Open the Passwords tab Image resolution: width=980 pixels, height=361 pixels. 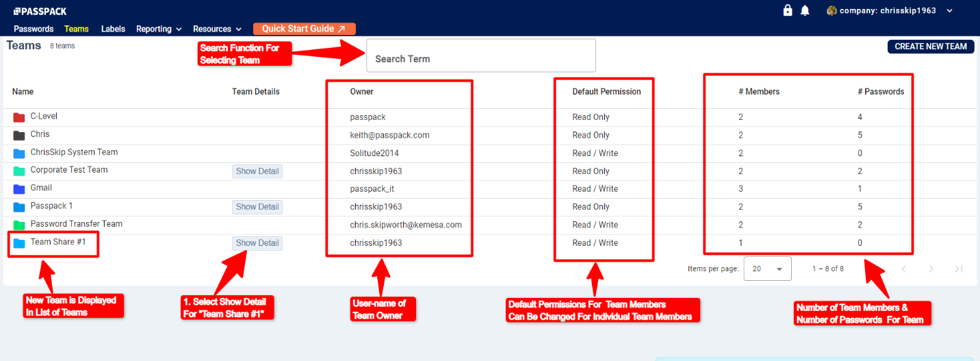tap(34, 29)
